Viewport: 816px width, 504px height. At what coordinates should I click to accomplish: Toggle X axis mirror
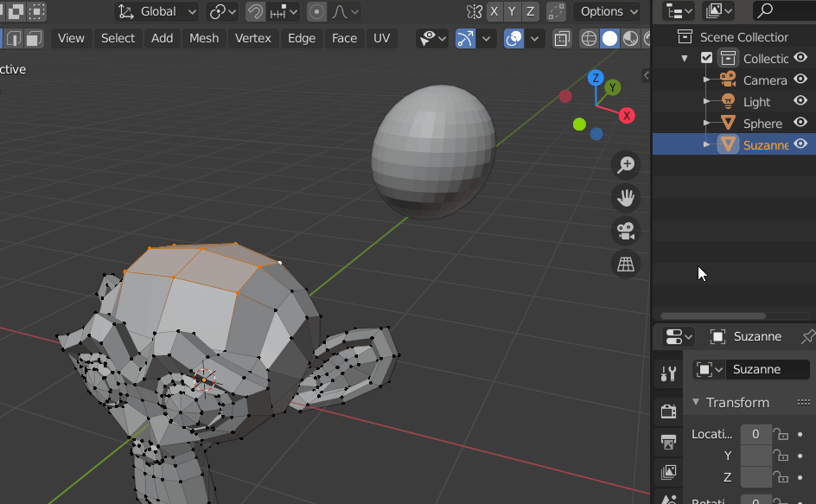(494, 11)
